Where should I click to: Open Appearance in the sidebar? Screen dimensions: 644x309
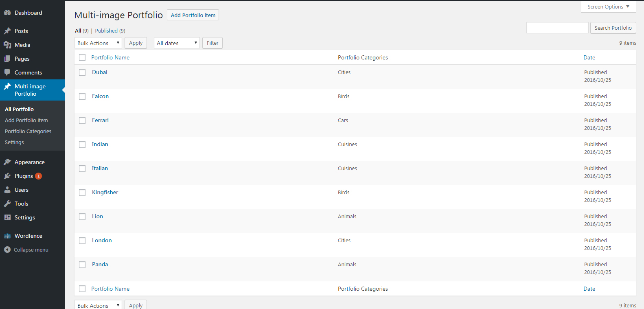click(x=29, y=162)
